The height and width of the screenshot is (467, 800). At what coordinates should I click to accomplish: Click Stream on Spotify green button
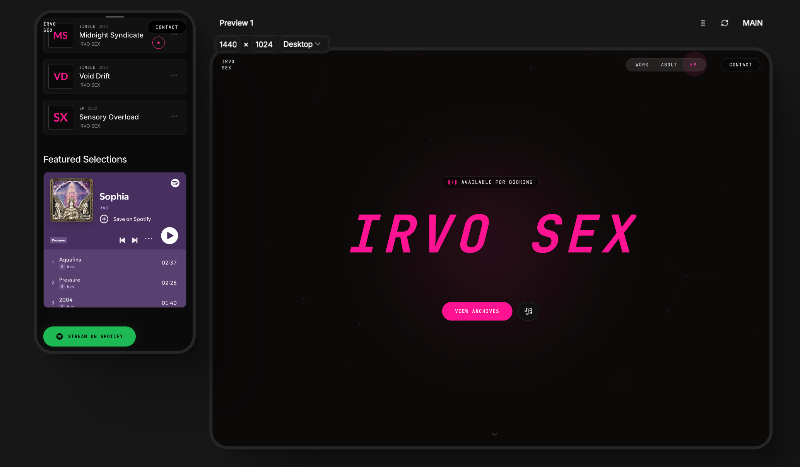click(x=89, y=336)
